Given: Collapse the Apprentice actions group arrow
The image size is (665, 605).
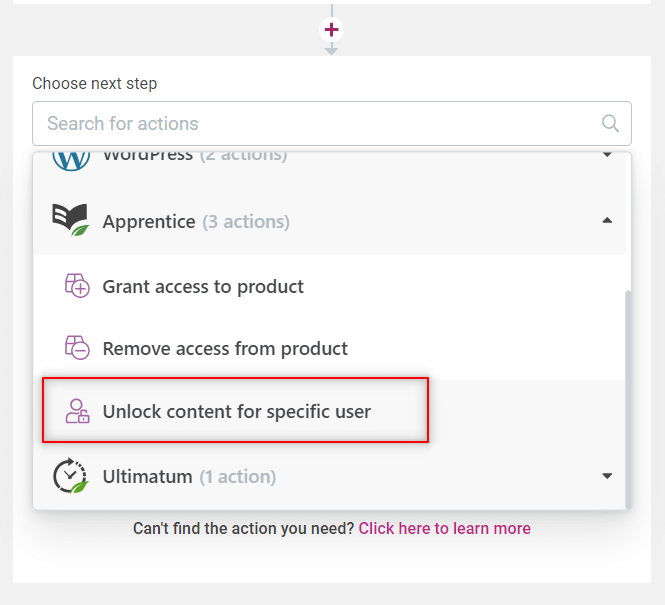Looking at the screenshot, I should [x=607, y=220].
